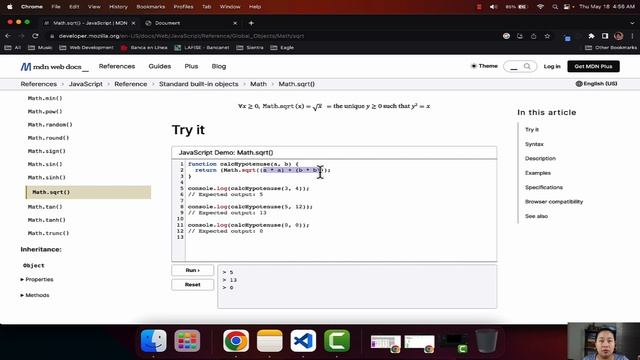Click the MDN search input field
Image resolution: width=640 pixels, height=360 pixels.
(x=520, y=66)
